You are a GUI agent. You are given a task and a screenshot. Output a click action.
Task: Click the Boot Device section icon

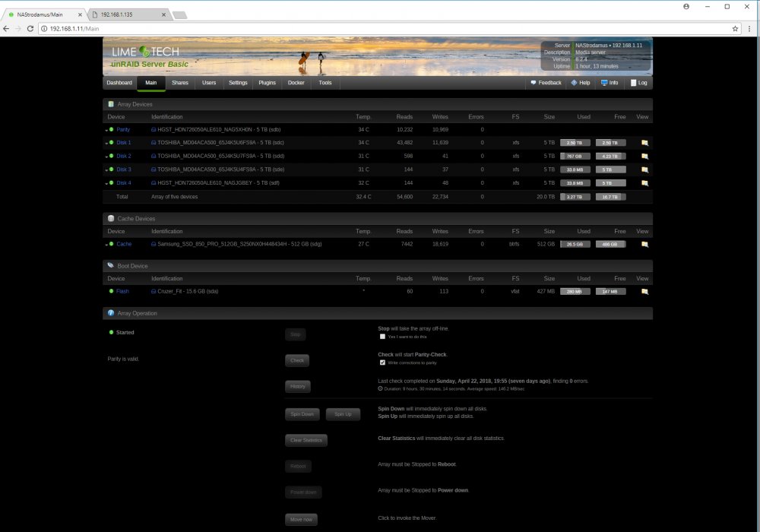[x=111, y=265]
